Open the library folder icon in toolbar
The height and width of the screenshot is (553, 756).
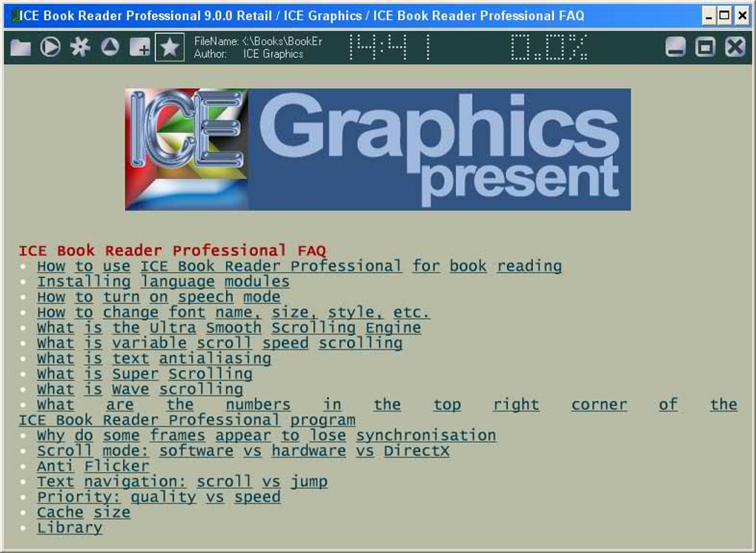pos(21,47)
